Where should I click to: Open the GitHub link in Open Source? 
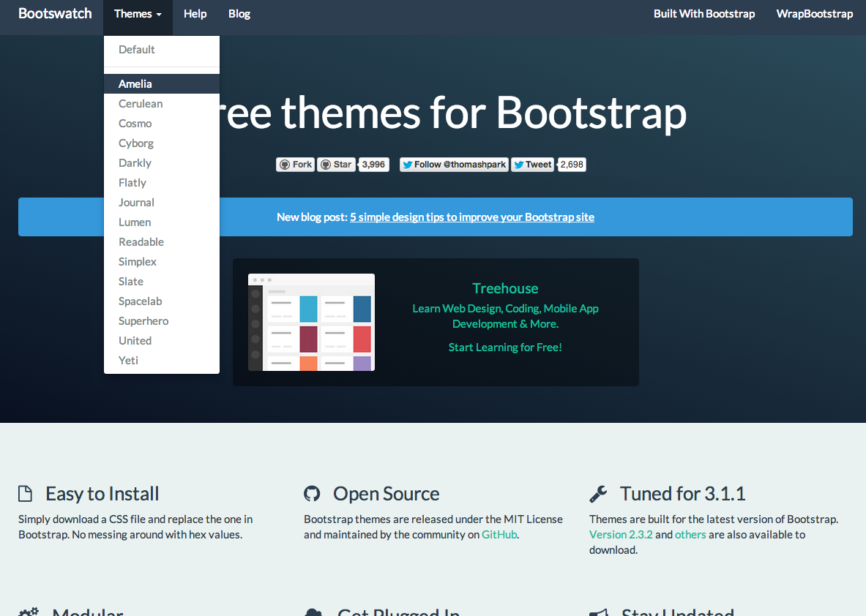point(499,534)
